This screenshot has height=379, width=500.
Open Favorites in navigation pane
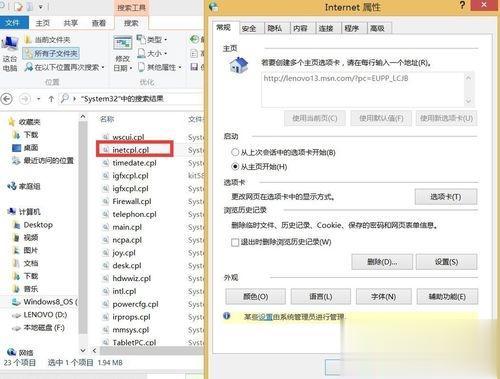click(24, 122)
